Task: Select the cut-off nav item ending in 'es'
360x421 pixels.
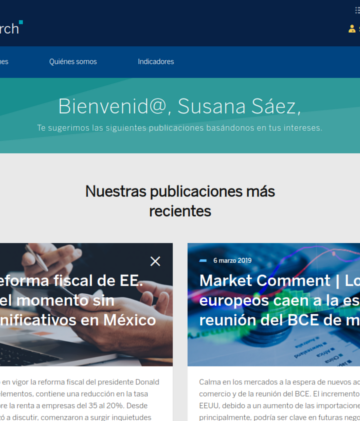Action: pos(4,62)
